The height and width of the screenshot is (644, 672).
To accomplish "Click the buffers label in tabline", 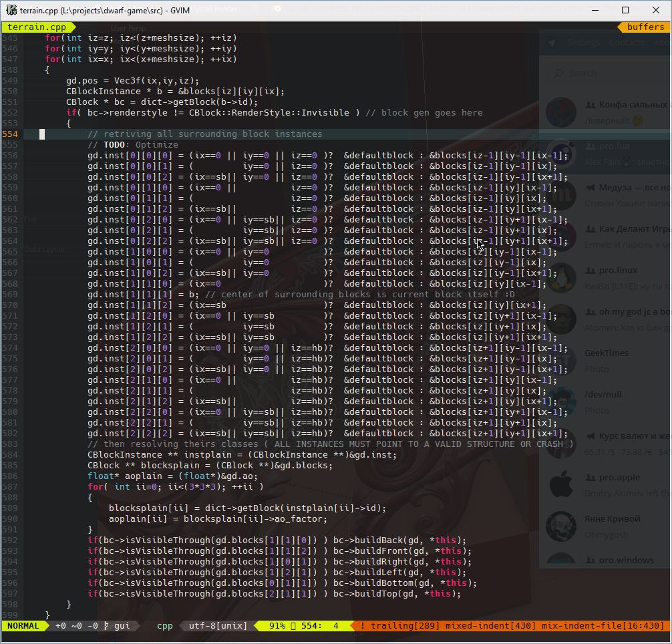I will point(645,27).
